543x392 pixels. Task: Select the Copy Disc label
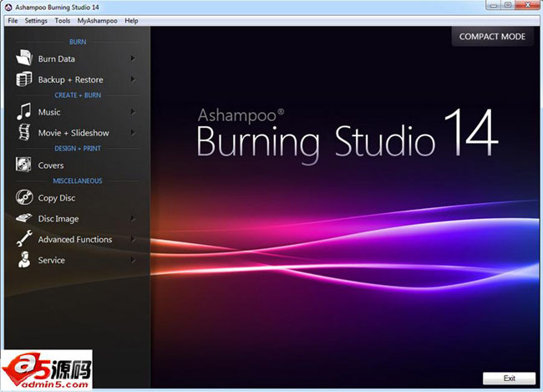57,198
